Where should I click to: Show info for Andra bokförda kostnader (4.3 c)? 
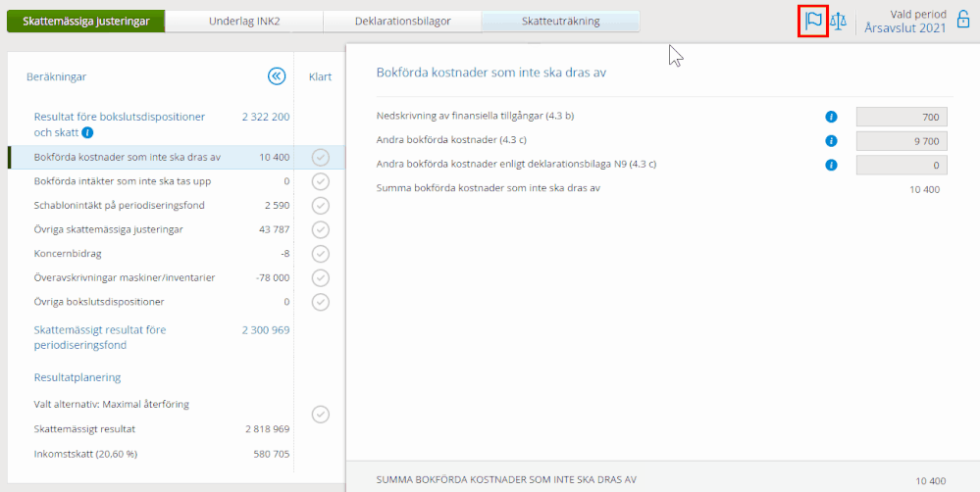(831, 141)
